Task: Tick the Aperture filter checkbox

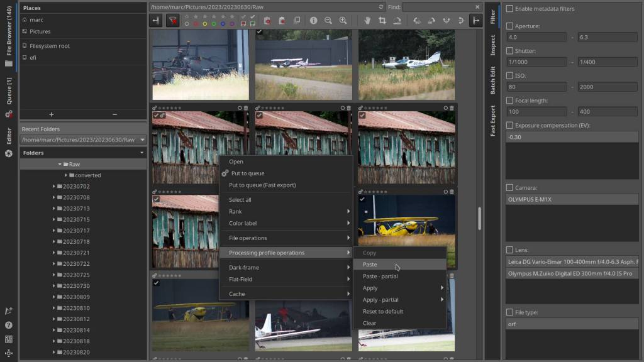Action: [509, 26]
